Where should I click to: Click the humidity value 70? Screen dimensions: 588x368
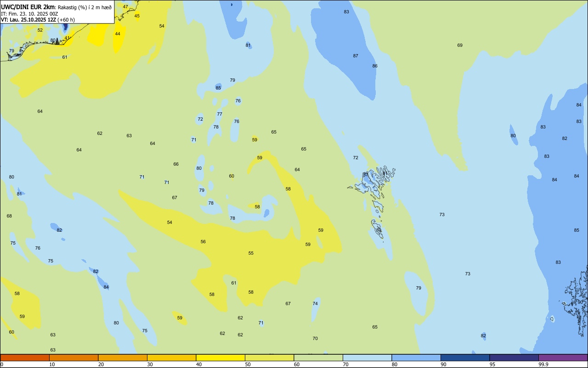point(315,339)
